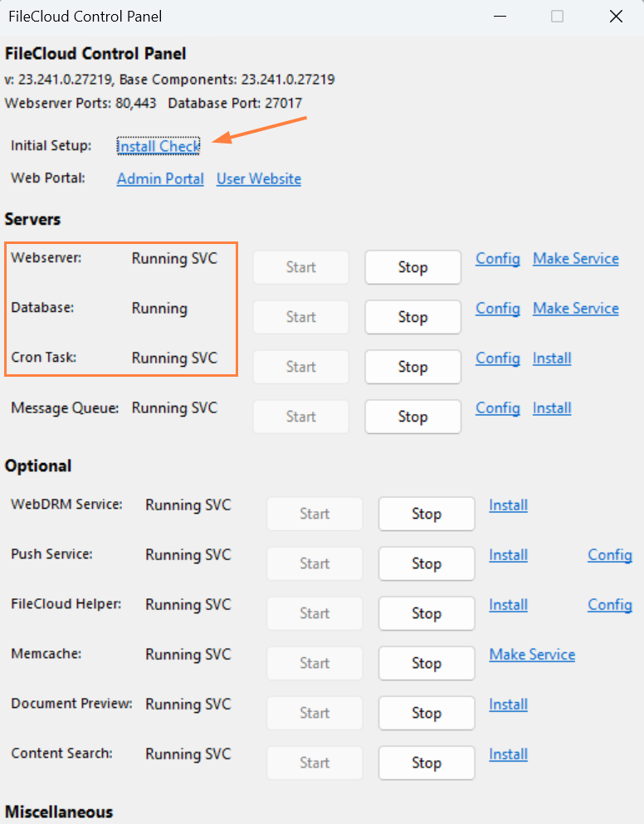Open Message Queue Config link
Image resolution: width=644 pixels, height=824 pixels.
pyautogui.click(x=498, y=407)
